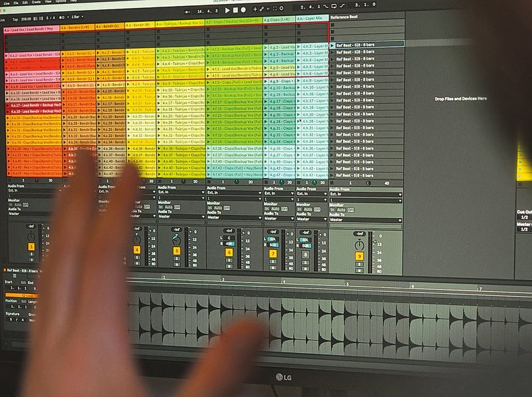Launch clip 4.h.2 Layer Mix play triangle

click(299, 47)
